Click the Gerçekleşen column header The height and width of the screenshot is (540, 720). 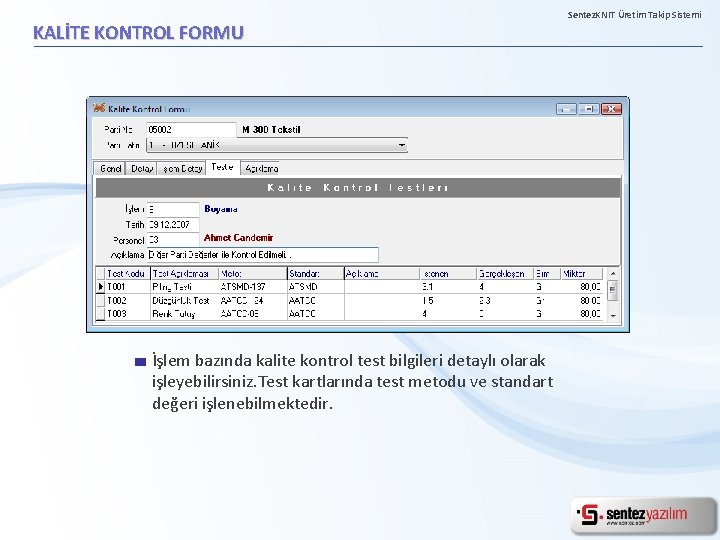click(x=505, y=274)
